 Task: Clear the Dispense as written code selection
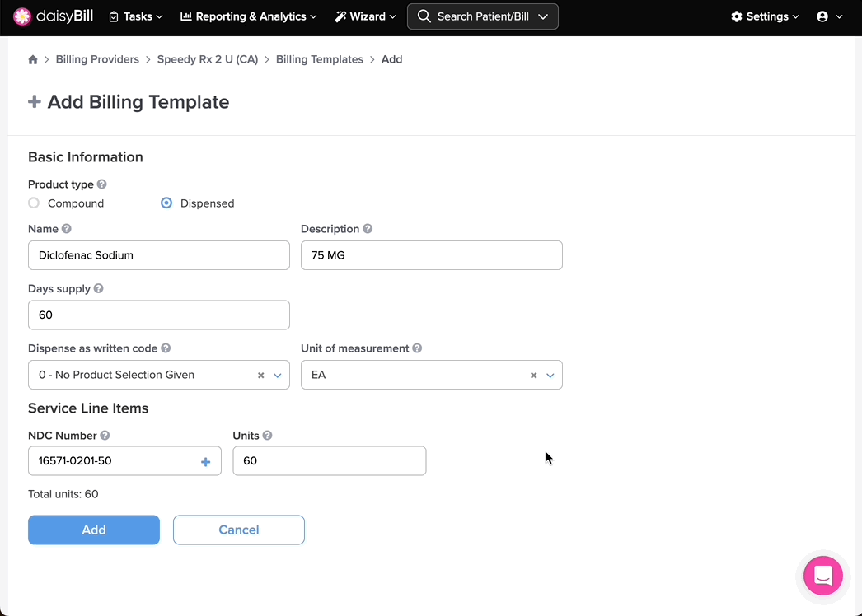(x=261, y=376)
